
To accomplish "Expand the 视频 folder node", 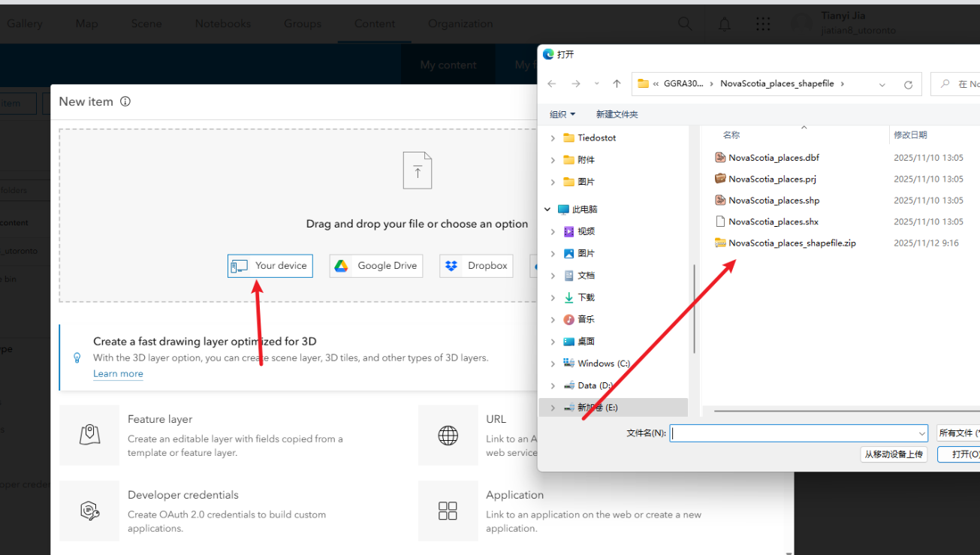I will (x=553, y=231).
